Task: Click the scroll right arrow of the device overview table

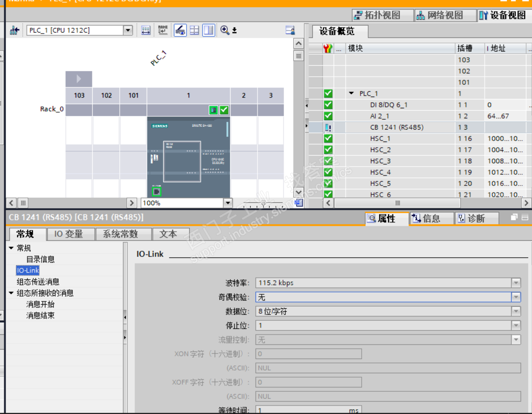Action: (526, 203)
